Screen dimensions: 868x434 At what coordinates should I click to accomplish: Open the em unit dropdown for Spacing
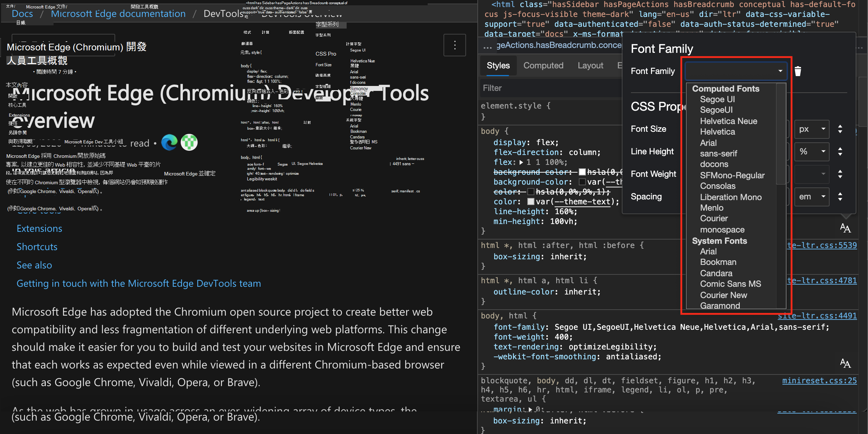coord(811,197)
